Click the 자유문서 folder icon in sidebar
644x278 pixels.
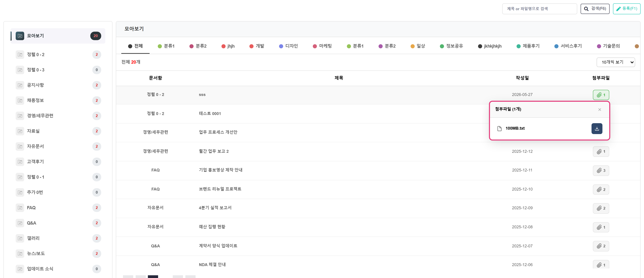[20, 146]
